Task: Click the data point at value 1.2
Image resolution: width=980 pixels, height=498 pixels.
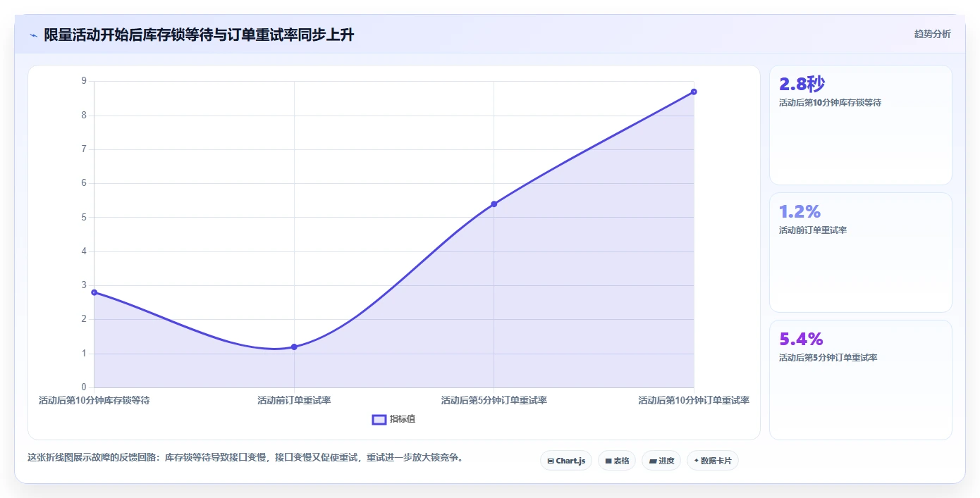Action: [x=294, y=347]
